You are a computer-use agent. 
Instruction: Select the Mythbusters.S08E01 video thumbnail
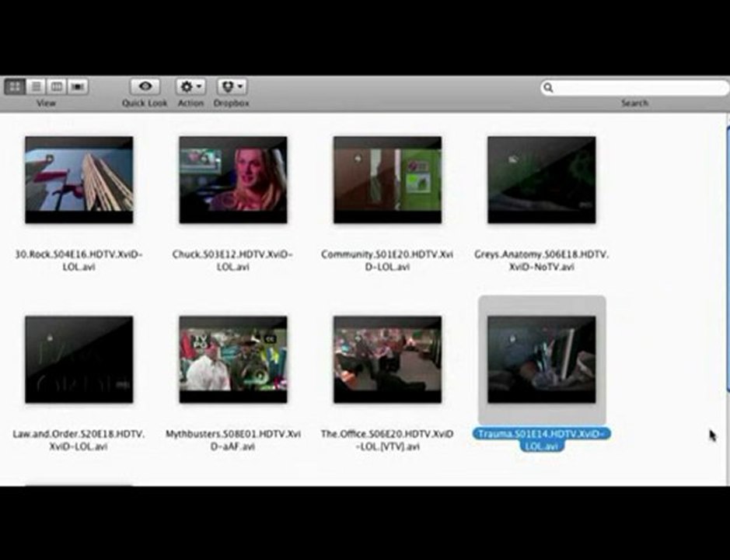(x=233, y=359)
